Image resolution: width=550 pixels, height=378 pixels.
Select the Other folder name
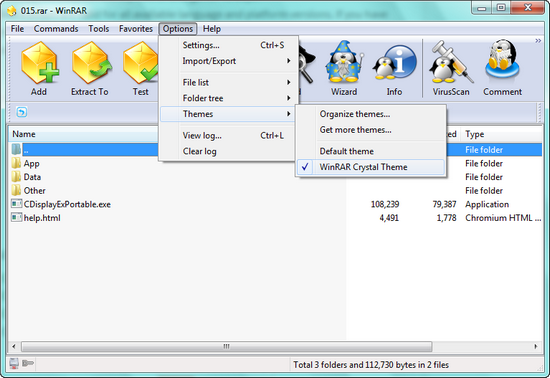[34, 191]
